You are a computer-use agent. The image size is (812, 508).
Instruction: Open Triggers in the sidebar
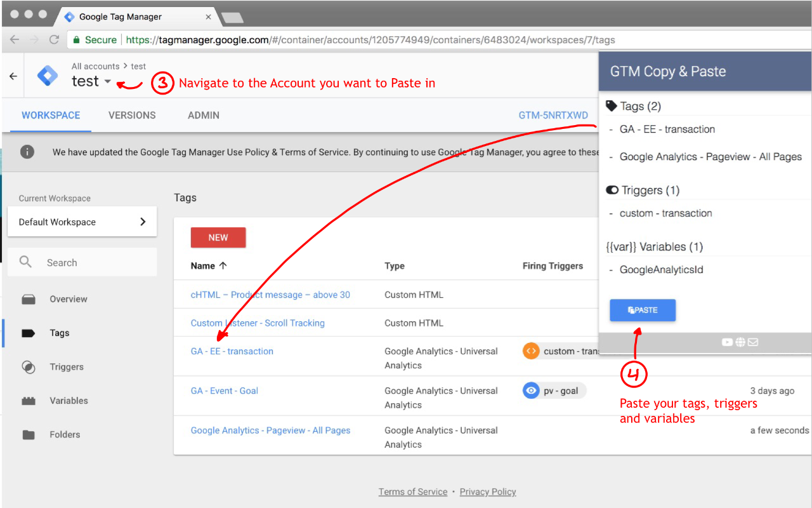(x=67, y=367)
